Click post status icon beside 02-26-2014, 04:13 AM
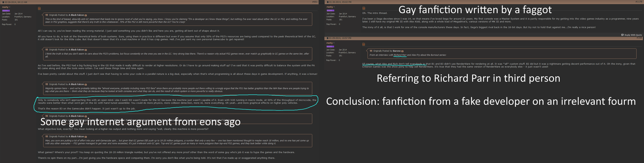The width and height of the screenshot is (644, 163). coord(3,2)
